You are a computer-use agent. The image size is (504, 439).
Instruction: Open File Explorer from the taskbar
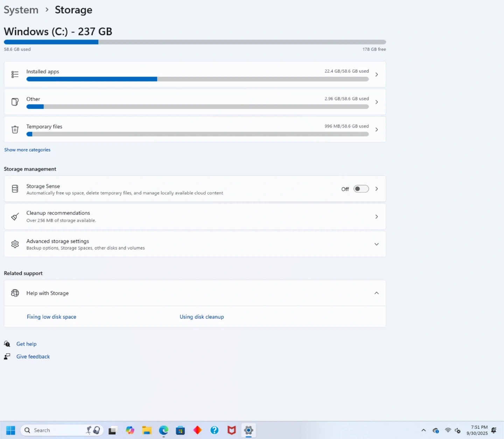tap(147, 430)
